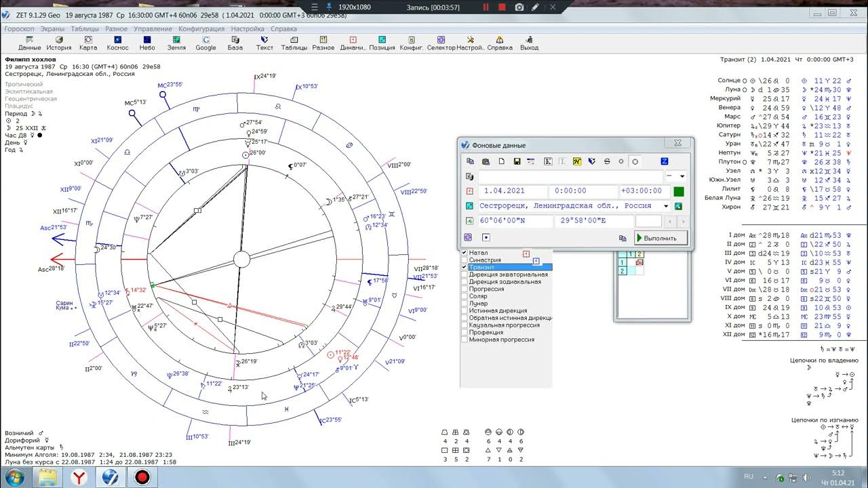
Task: Click the Выполнить button
Action: [660, 238]
